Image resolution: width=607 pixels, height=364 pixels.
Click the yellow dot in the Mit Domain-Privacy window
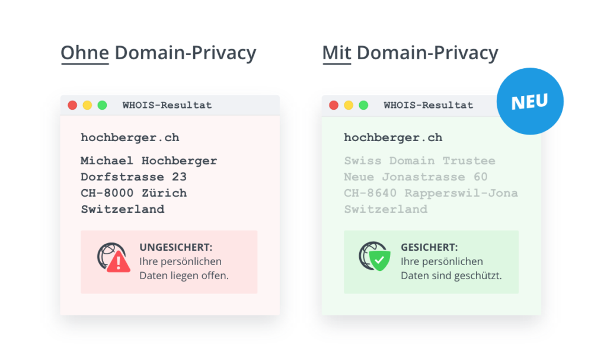[349, 106]
